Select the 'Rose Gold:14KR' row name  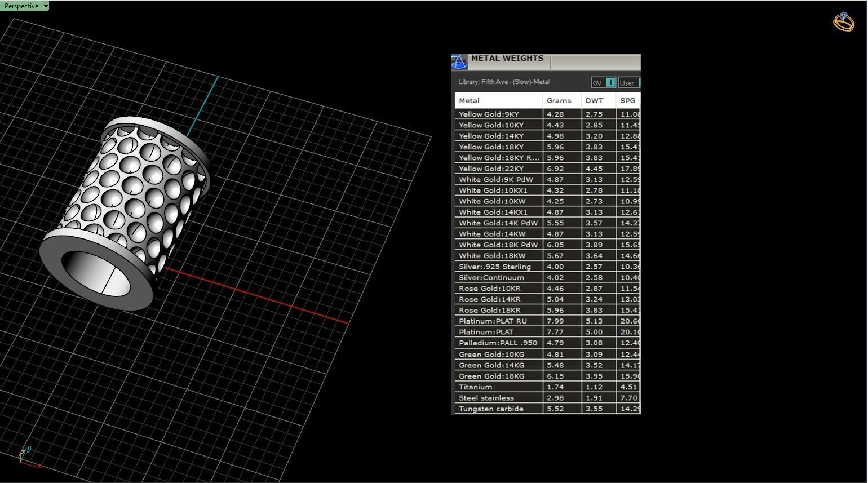[x=490, y=299]
